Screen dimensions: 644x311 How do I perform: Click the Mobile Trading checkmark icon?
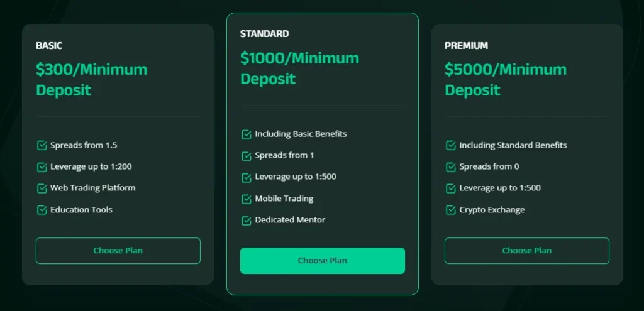247,199
